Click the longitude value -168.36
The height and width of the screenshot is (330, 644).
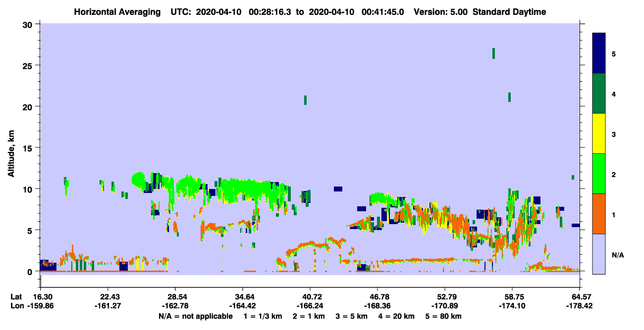(x=377, y=306)
